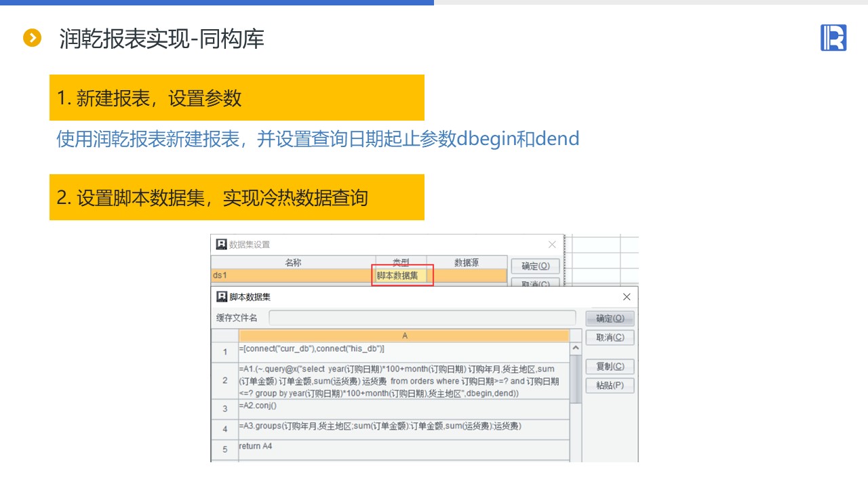Click the orange chevron bullet beside title
Viewport: 868px width, 488px height.
coord(32,39)
